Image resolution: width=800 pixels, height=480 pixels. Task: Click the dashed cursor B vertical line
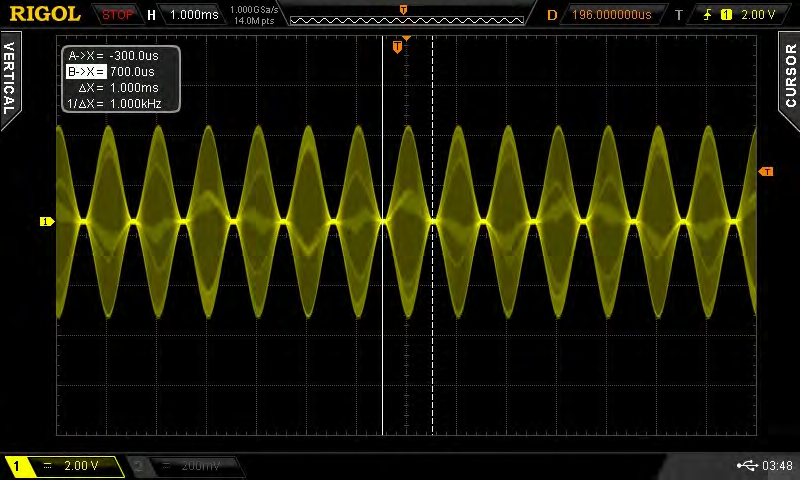pos(432,235)
